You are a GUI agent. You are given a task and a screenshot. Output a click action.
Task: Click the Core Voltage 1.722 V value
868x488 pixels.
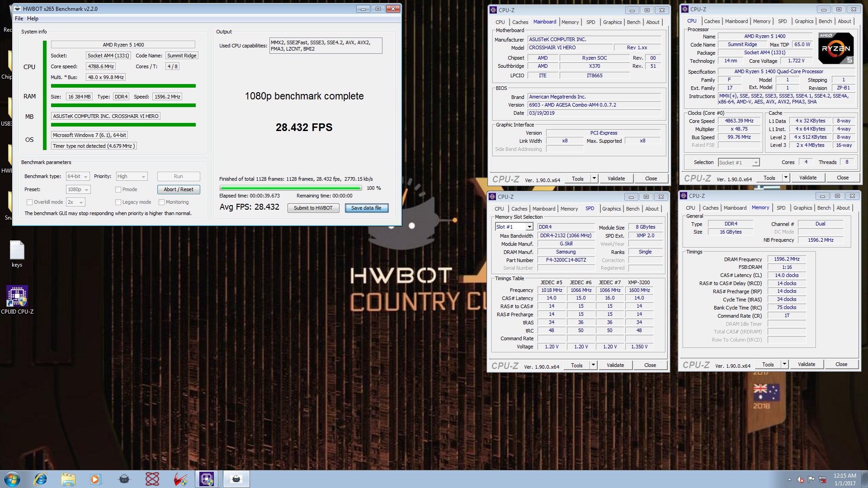pyautogui.click(x=796, y=61)
